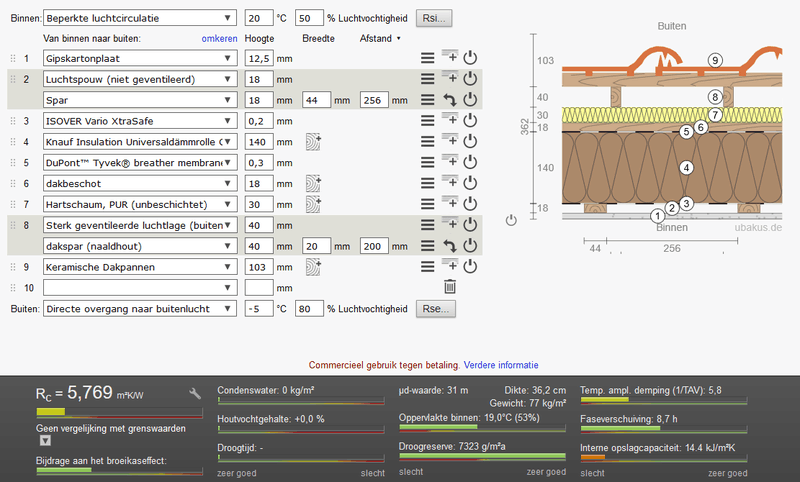
Task: Toggle DuPont Tyvek layer power
Action: click(470, 162)
